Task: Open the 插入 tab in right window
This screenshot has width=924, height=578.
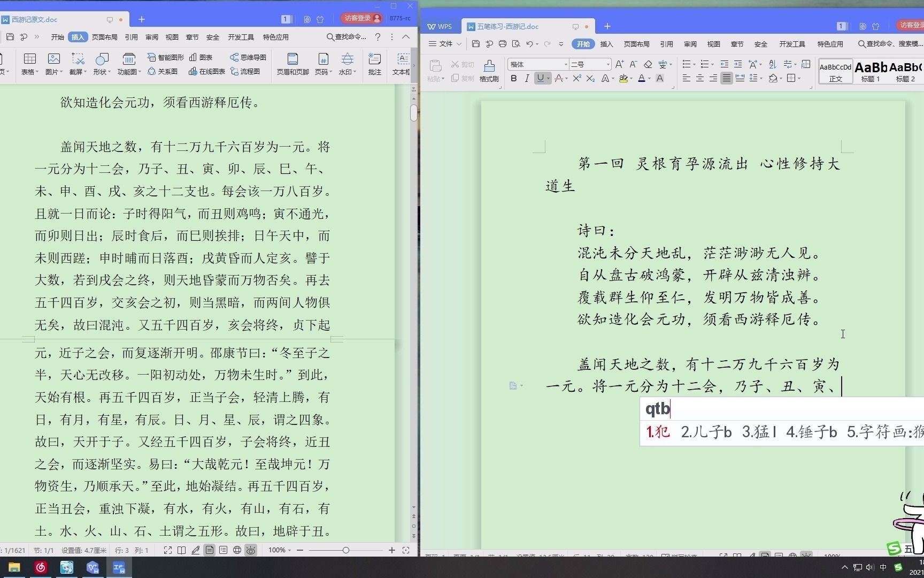Action: coord(606,44)
